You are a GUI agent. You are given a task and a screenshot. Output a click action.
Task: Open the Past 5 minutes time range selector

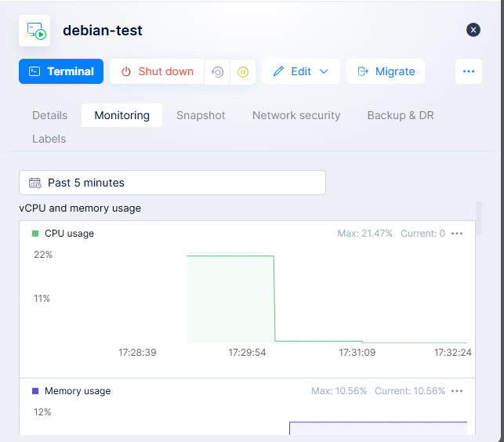[172, 183]
